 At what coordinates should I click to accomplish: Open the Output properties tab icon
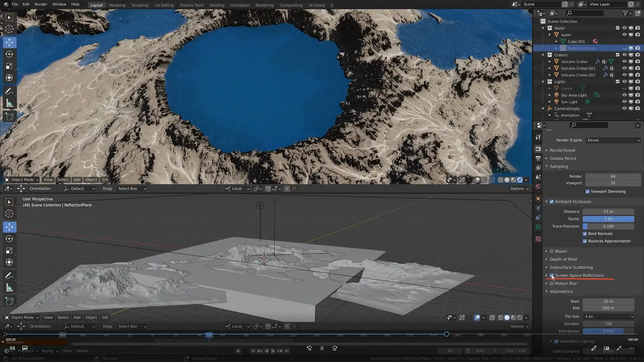[538, 158]
